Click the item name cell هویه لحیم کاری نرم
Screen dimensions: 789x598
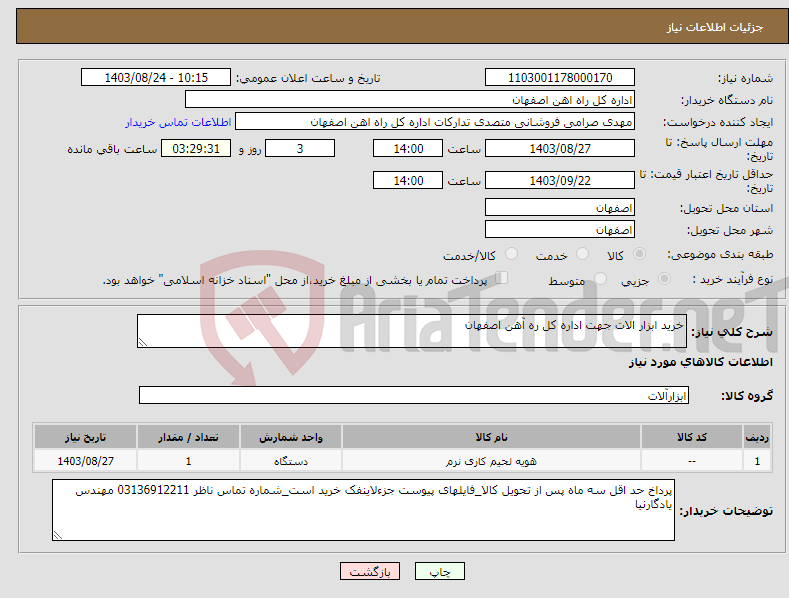pos(491,461)
